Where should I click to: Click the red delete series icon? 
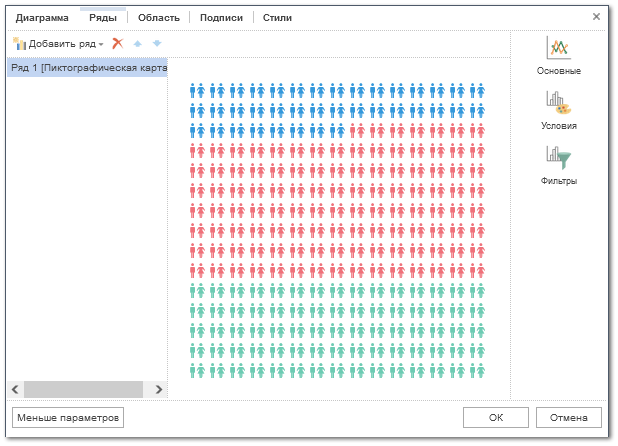[118, 44]
